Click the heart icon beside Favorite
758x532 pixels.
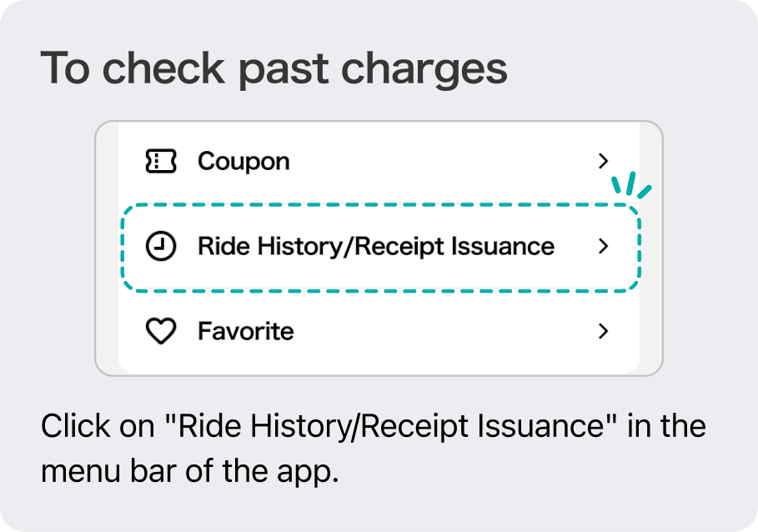pos(160,332)
